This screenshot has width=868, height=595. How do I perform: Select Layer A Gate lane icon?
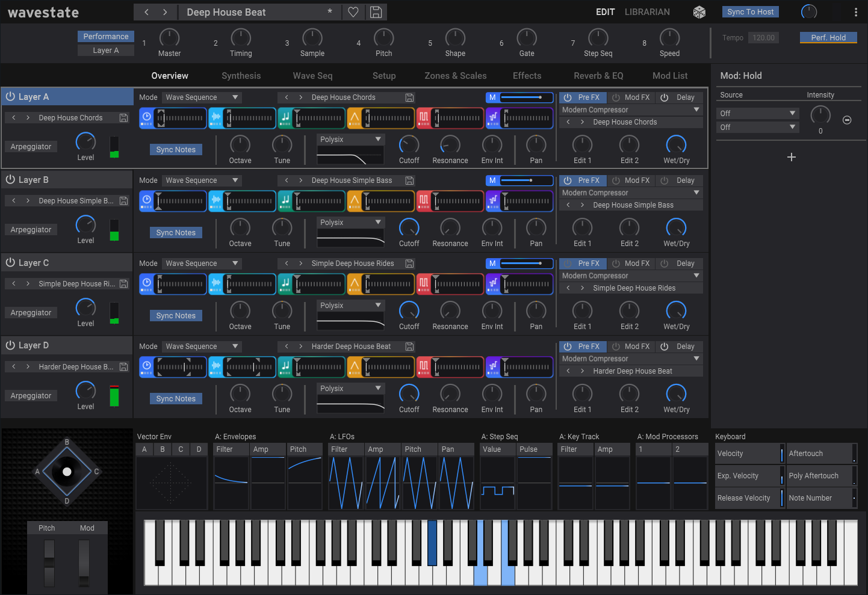point(424,118)
